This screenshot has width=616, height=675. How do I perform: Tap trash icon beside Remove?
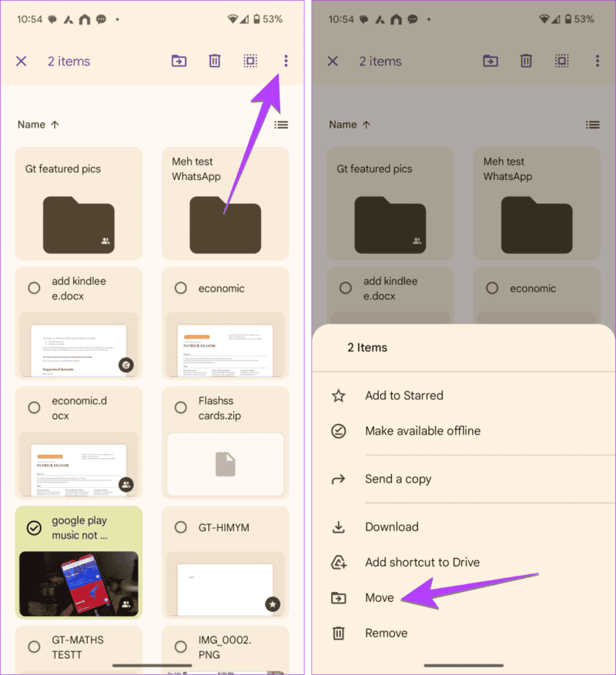pyautogui.click(x=339, y=633)
